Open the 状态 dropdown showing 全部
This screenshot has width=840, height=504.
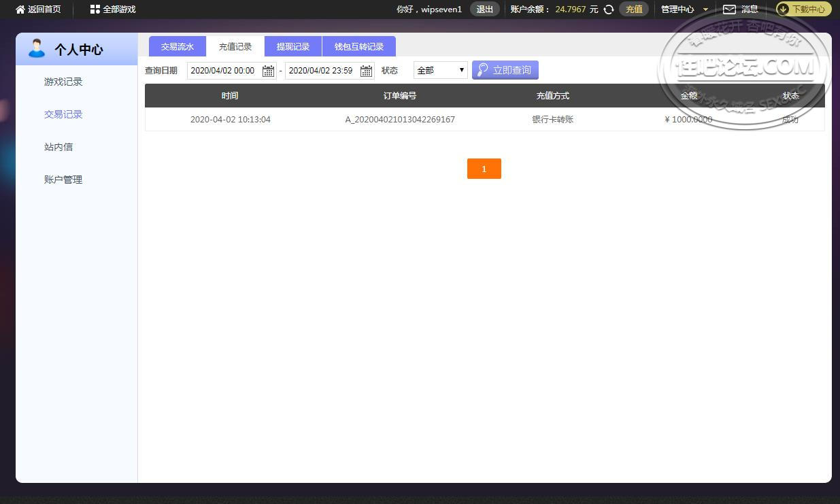pos(441,70)
